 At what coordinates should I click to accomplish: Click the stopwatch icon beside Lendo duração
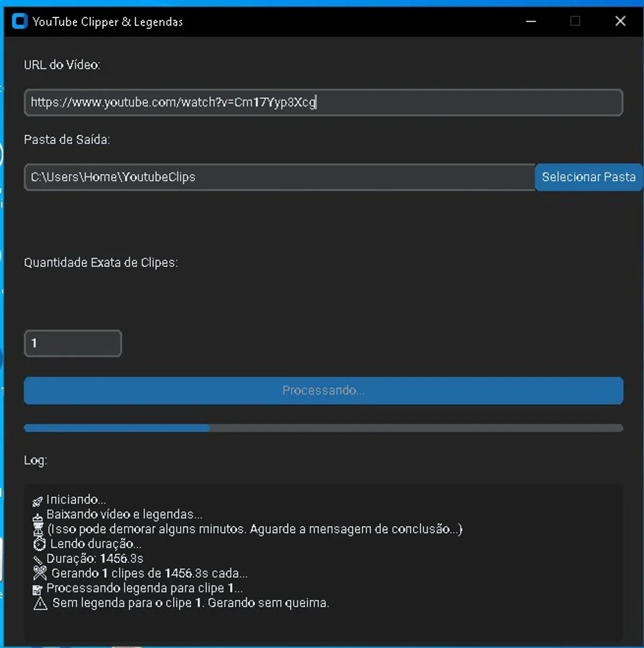click(x=40, y=544)
